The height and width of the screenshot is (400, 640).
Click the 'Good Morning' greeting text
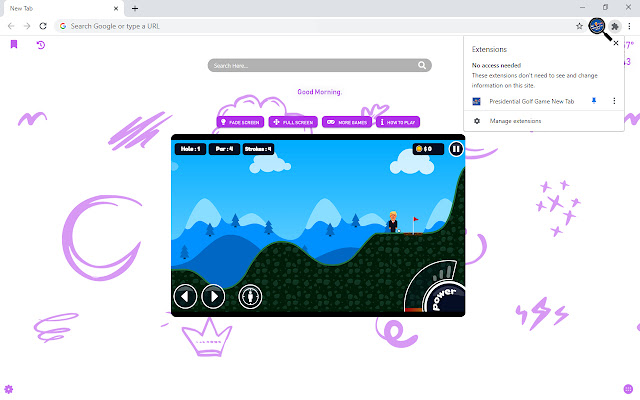(319, 92)
